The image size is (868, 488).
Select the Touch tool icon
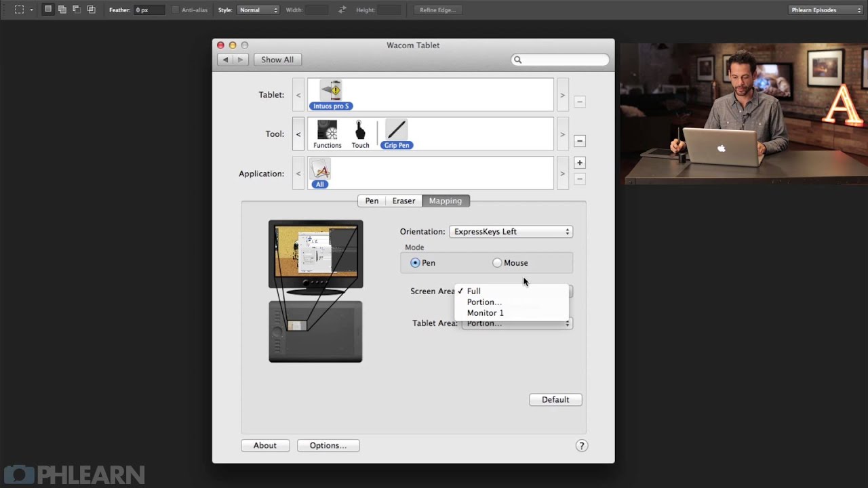point(360,134)
